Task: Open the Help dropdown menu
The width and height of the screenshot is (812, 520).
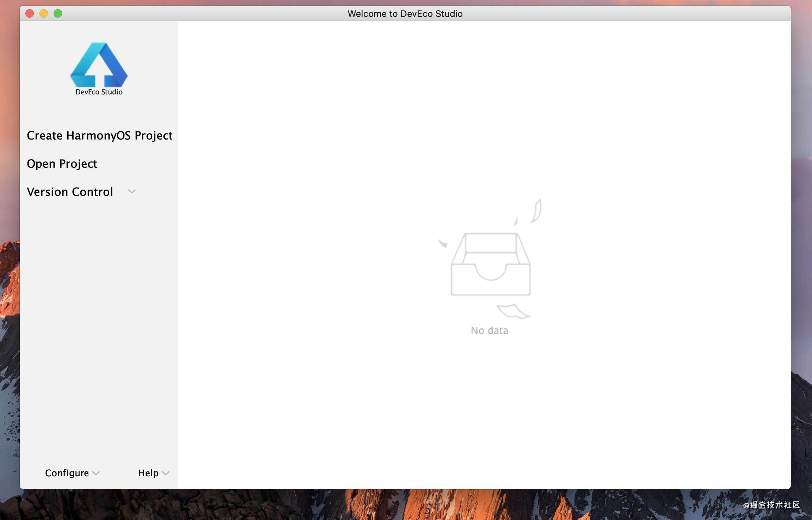Action: 154,473
